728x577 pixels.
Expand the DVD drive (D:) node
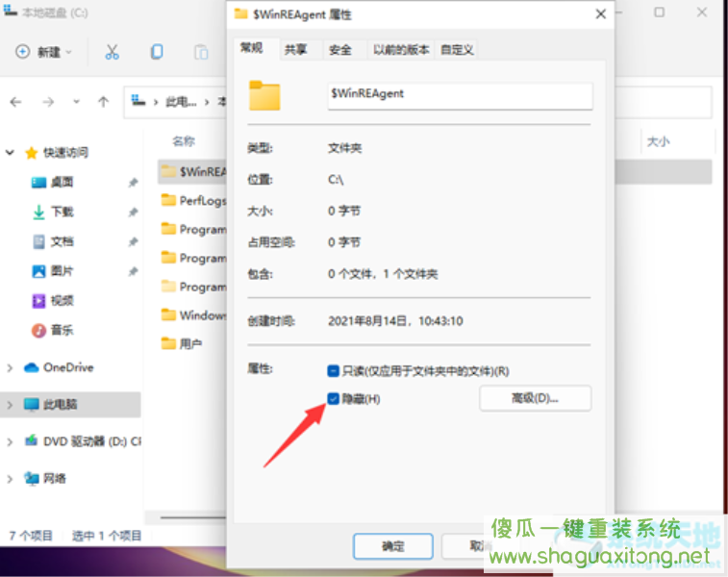click(10, 442)
